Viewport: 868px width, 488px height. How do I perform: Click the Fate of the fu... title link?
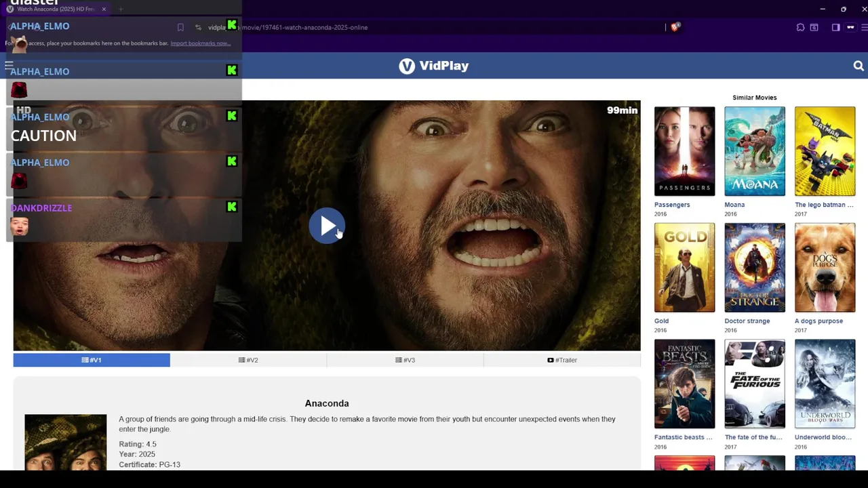pyautogui.click(x=753, y=437)
